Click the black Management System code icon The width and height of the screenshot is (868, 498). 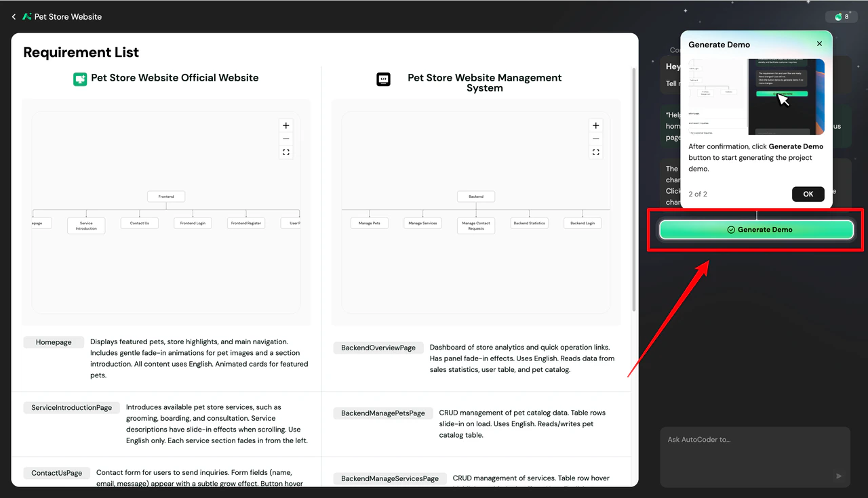coord(384,79)
